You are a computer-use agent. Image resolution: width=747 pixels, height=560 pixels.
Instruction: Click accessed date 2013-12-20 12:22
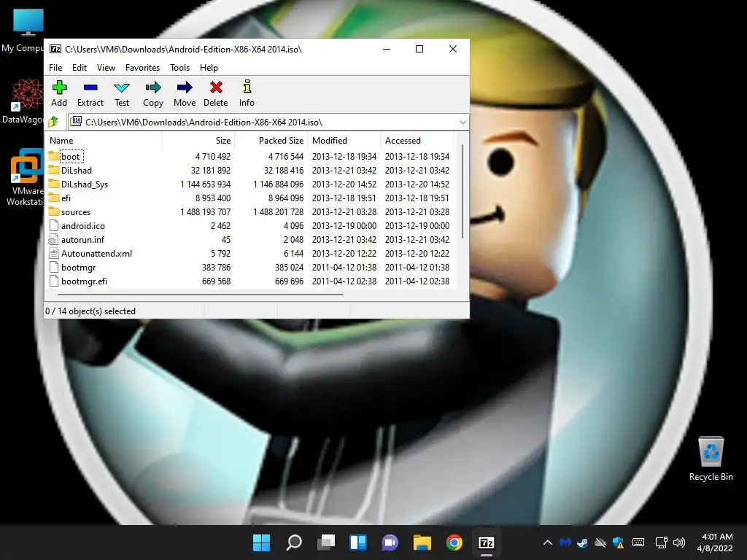tap(417, 253)
